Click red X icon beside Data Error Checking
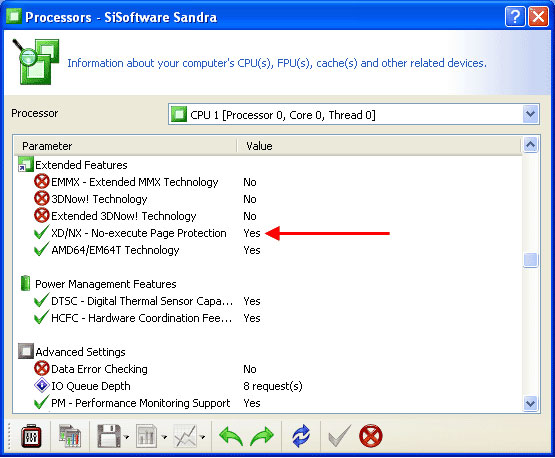The width and height of the screenshot is (555, 458). coord(41,368)
